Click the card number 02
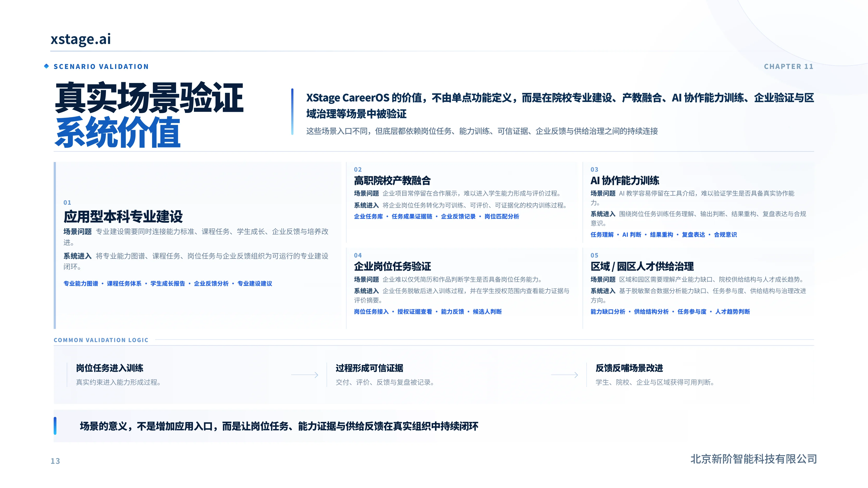Screen dimensions: 868x488 tap(358, 169)
